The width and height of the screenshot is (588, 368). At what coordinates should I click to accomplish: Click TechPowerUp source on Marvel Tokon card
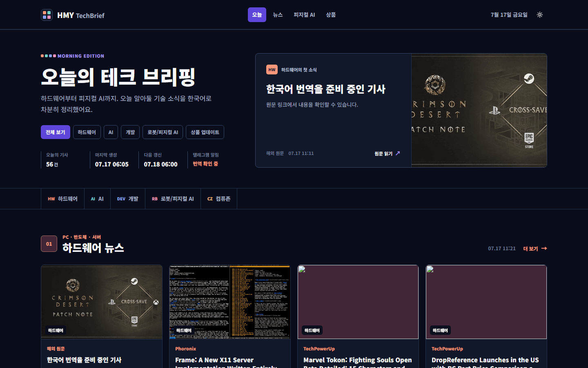[x=319, y=349]
